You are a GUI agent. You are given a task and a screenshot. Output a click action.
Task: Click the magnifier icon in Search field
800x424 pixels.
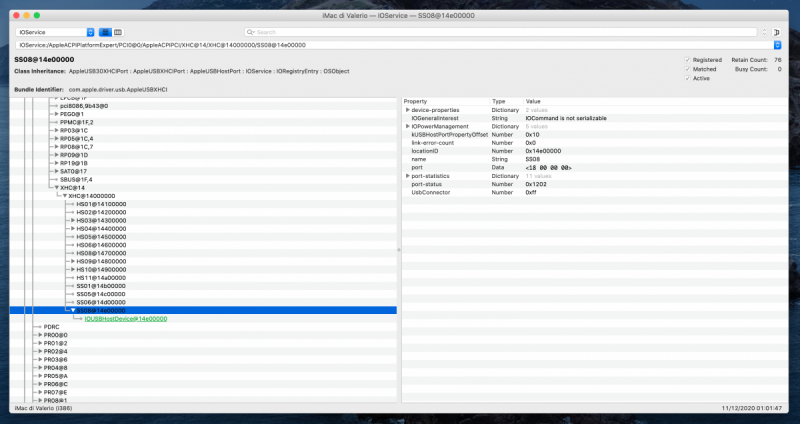pyautogui.click(x=251, y=32)
